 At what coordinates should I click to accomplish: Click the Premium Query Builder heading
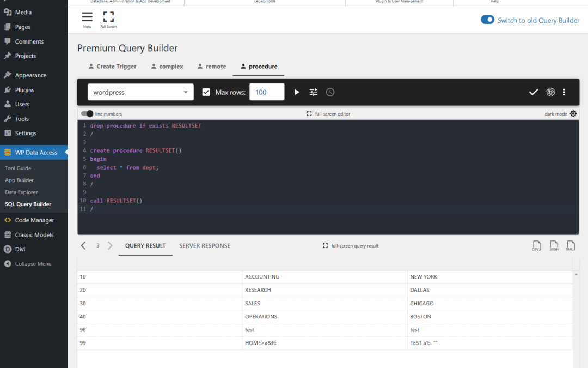point(127,48)
